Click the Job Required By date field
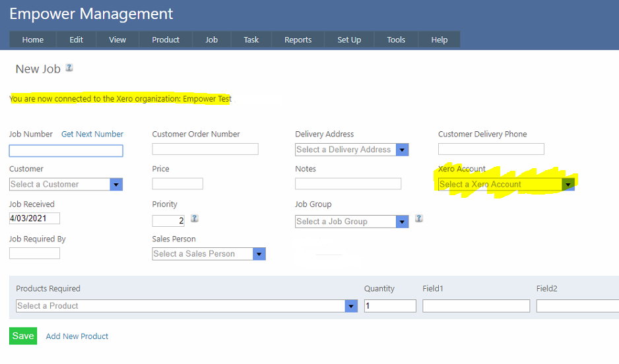The width and height of the screenshot is (619, 364). pyautogui.click(x=34, y=253)
